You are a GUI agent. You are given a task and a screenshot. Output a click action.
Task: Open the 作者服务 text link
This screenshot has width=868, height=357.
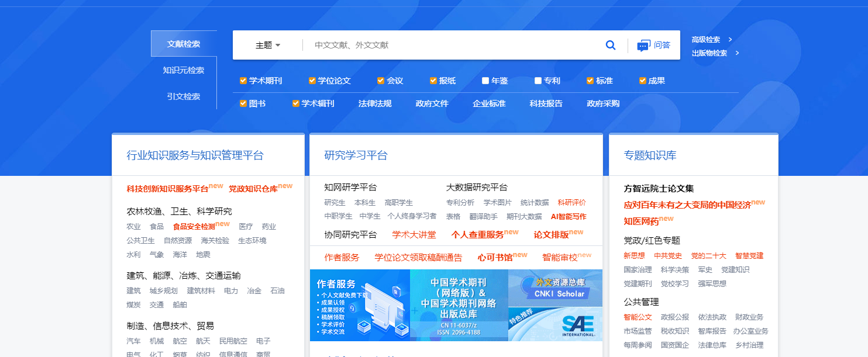tap(342, 257)
